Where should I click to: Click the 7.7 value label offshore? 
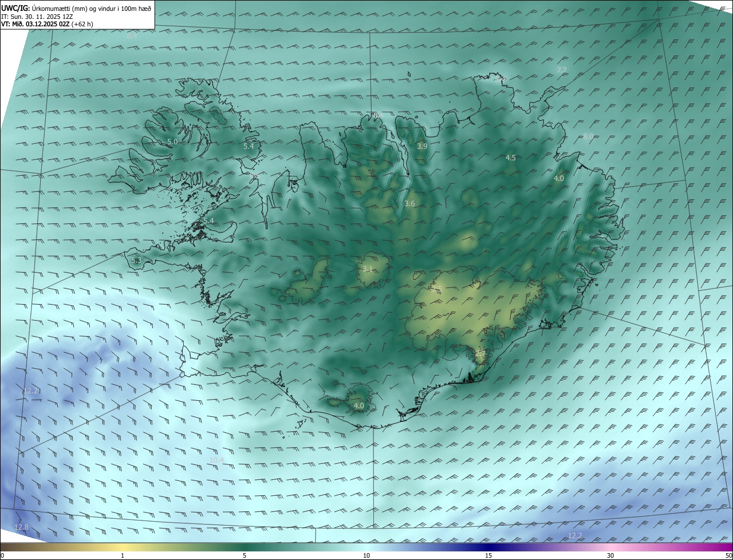(x=562, y=70)
